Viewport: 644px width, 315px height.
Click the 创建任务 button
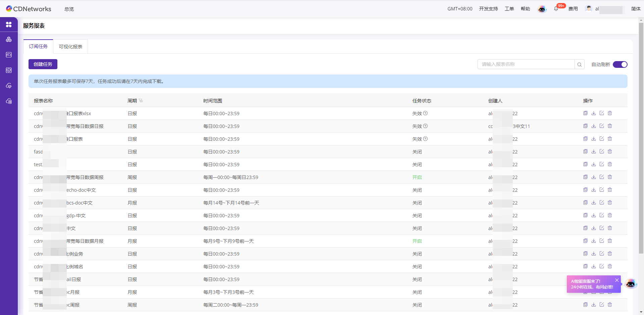(43, 64)
